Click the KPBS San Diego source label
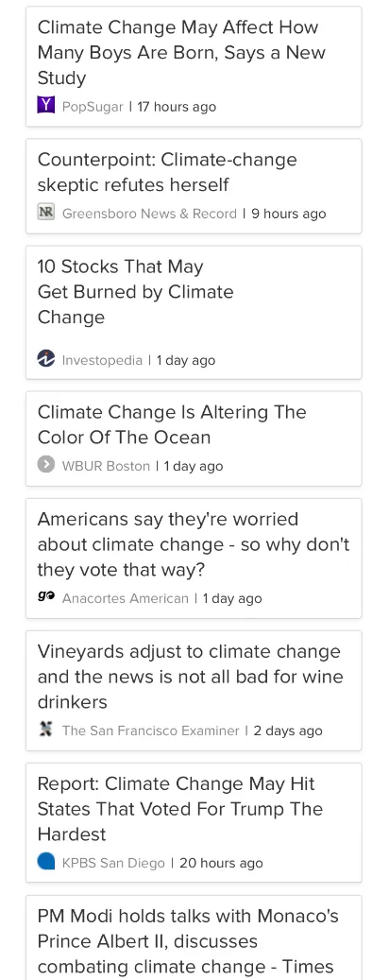 tap(113, 863)
